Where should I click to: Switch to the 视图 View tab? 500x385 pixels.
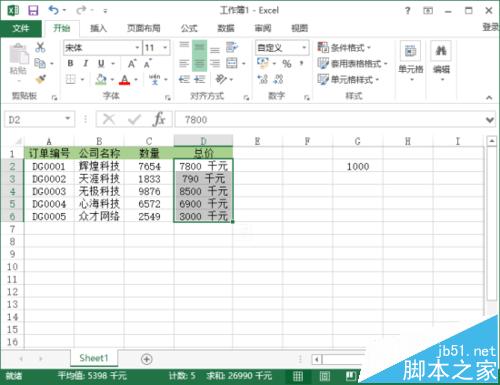(x=299, y=29)
